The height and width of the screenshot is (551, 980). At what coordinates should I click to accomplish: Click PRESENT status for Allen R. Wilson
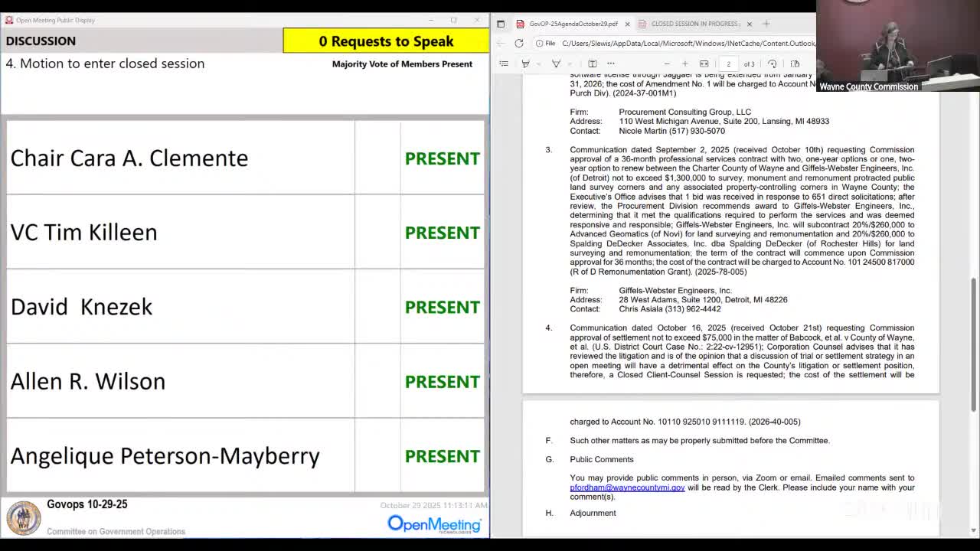tap(443, 382)
